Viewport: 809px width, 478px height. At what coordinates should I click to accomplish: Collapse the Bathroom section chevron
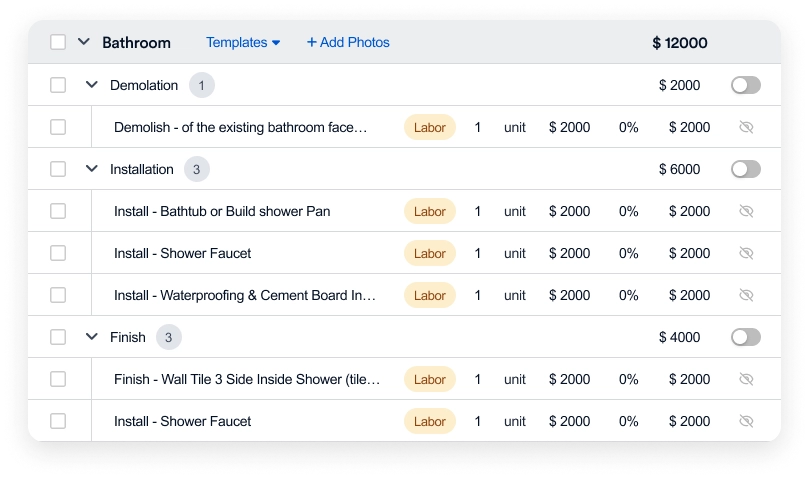(84, 43)
